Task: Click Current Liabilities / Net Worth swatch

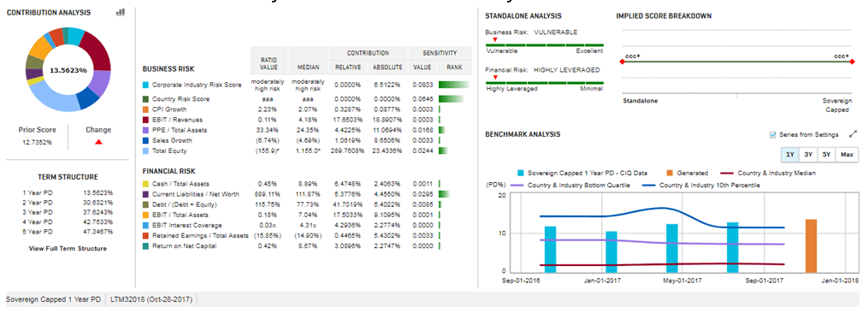Action: pyautogui.click(x=145, y=194)
